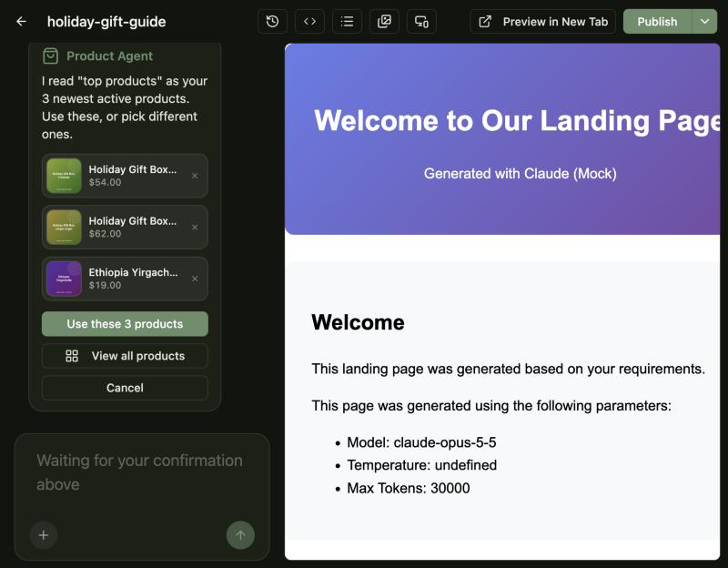Viewport: 728px width, 568px height.
Task: Publish the landing page
Action: 657,22
